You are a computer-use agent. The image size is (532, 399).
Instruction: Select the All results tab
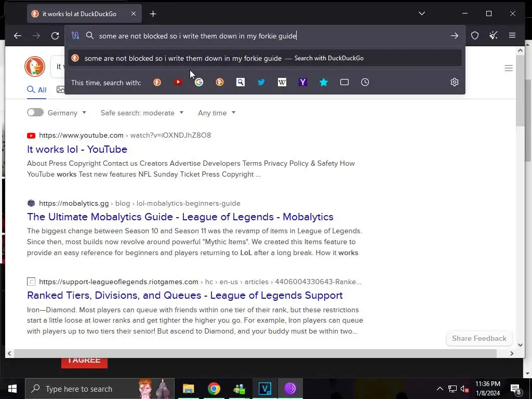[37, 90]
